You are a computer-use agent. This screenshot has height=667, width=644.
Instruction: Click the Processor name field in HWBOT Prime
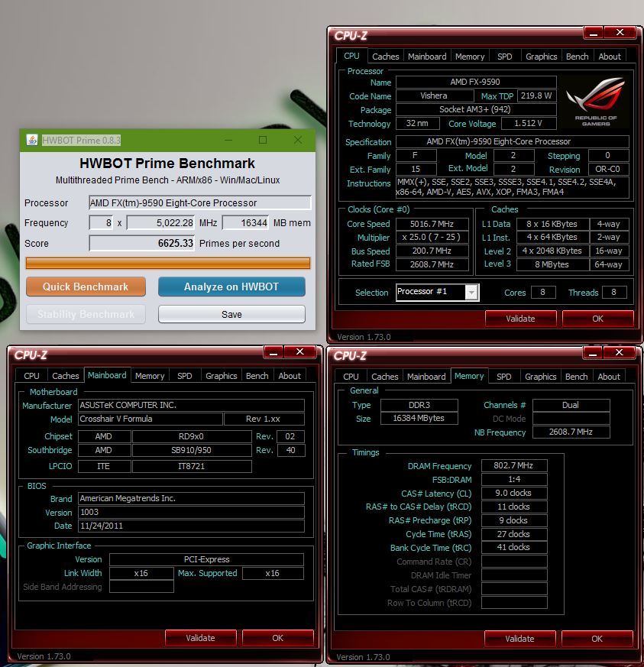pos(200,203)
